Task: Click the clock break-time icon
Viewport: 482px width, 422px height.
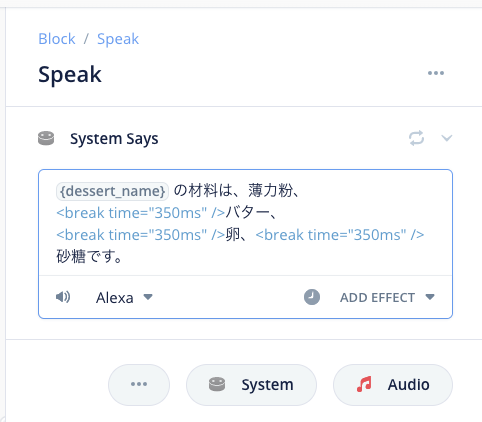Action: point(312,297)
